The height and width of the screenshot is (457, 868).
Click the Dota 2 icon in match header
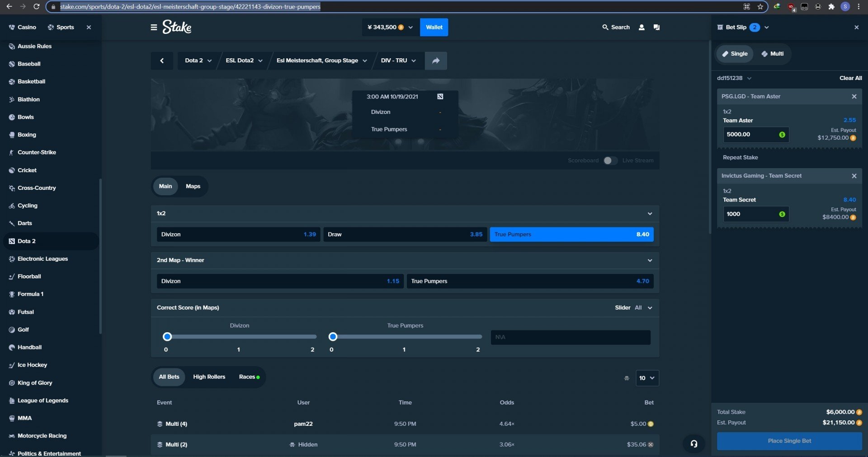[x=440, y=97]
